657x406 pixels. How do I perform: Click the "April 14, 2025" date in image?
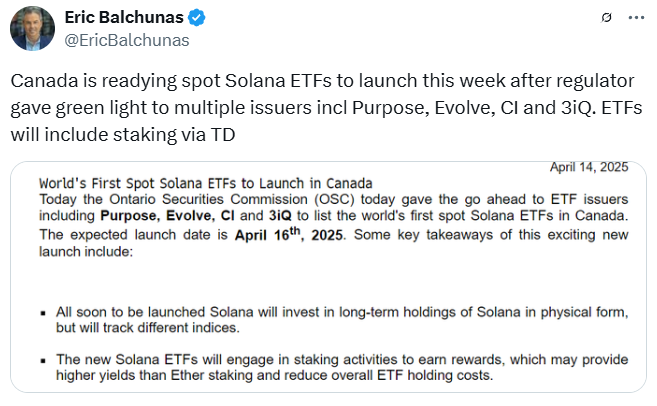tap(589, 167)
